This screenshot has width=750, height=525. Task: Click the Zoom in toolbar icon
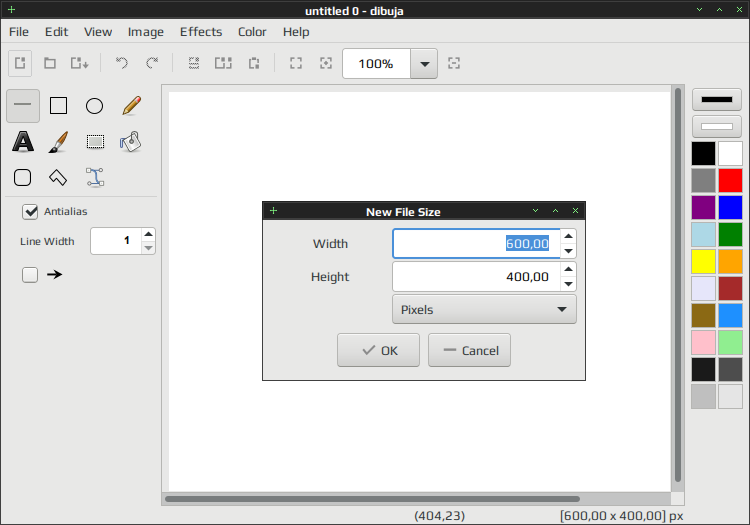pos(326,63)
